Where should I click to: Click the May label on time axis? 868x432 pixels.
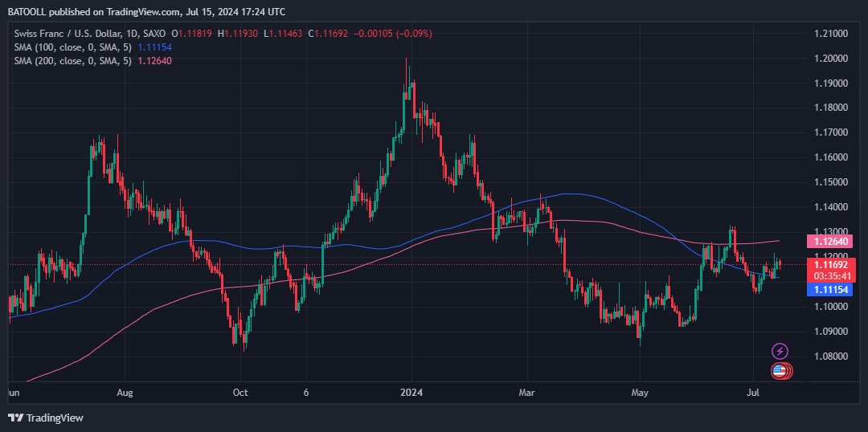(x=640, y=393)
